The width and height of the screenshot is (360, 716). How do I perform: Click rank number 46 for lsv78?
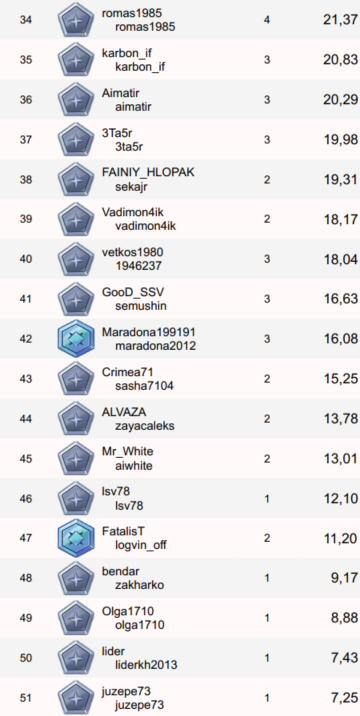point(26,499)
